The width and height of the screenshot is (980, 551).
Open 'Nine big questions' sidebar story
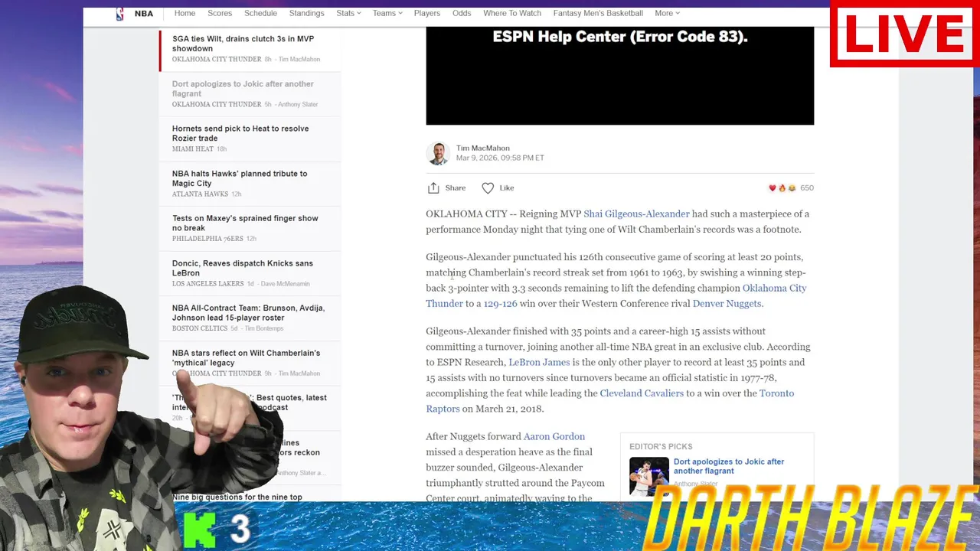[237, 497]
